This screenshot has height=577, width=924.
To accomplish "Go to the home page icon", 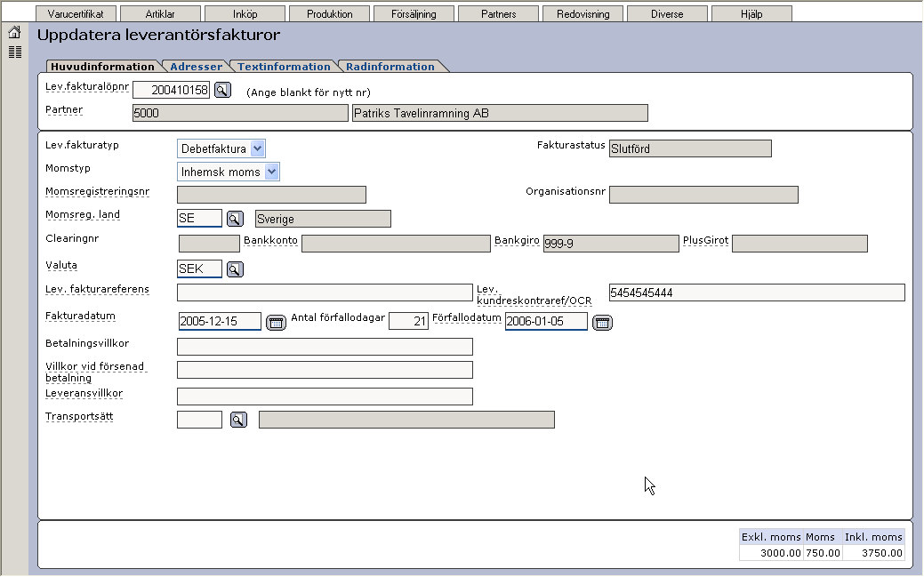I will [x=15, y=32].
